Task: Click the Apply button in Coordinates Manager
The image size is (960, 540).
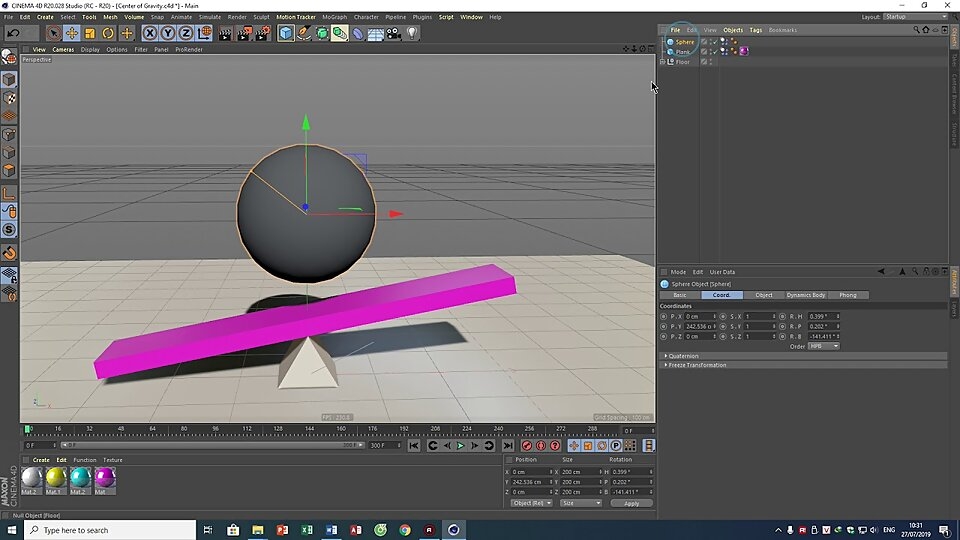Action: [x=631, y=503]
